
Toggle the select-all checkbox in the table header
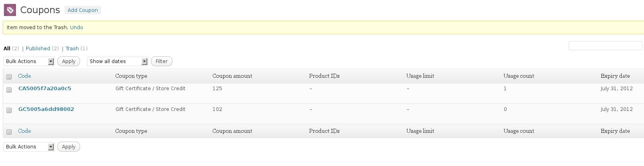coord(9,77)
